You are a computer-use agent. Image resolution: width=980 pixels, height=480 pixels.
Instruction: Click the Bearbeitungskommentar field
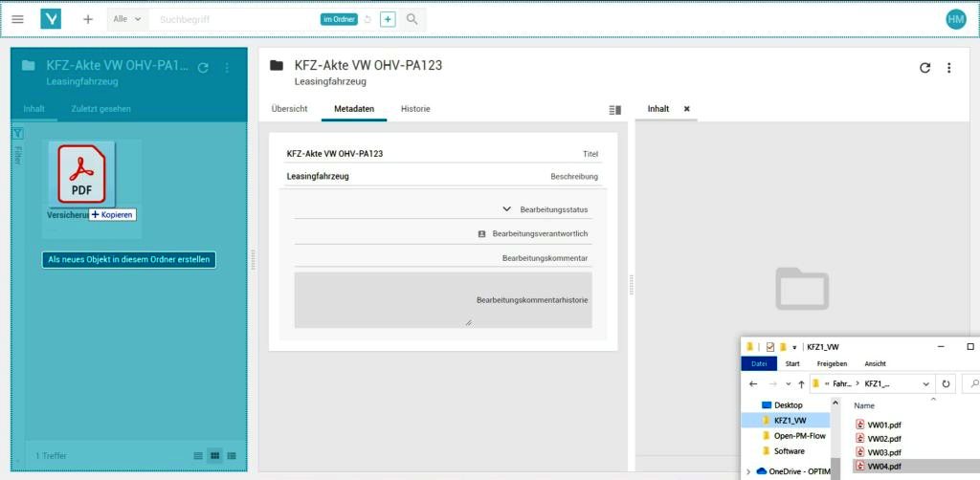pyautogui.click(x=443, y=258)
